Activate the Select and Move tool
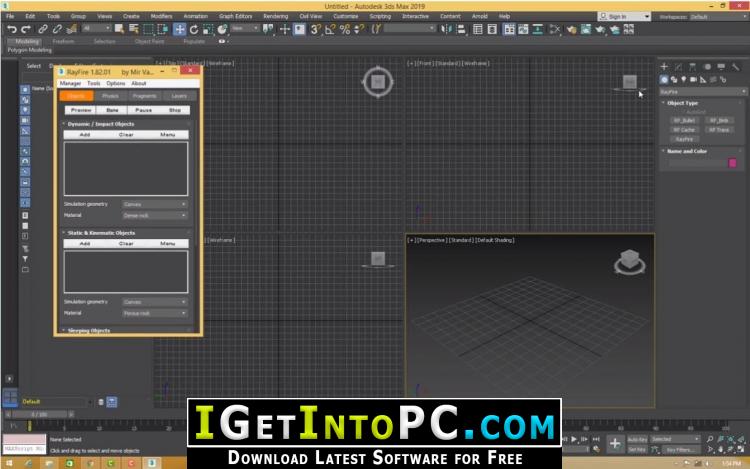The width and height of the screenshot is (750, 469). click(x=179, y=29)
